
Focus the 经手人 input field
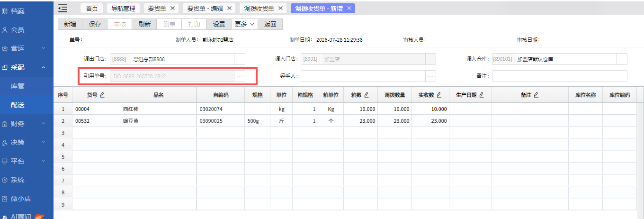(363, 76)
